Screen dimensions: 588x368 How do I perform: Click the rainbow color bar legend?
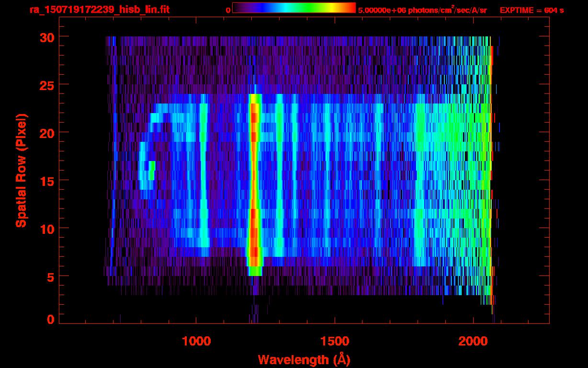click(x=294, y=8)
